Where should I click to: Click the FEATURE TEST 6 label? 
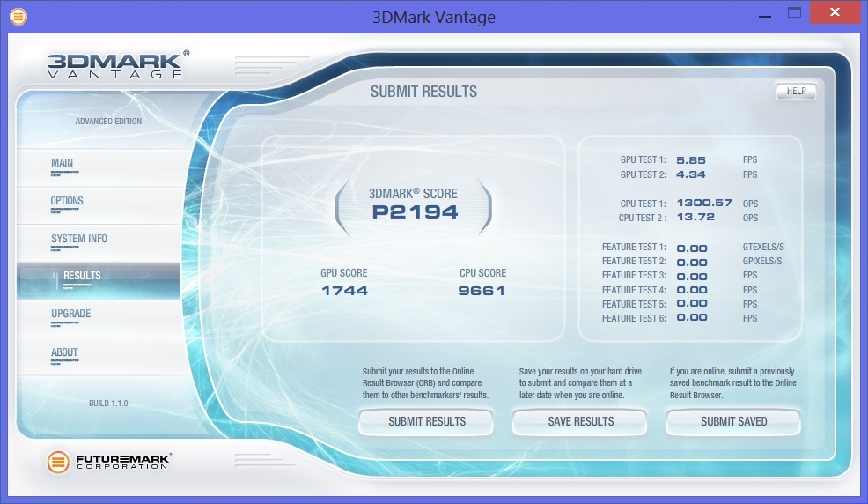pyautogui.click(x=634, y=318)
